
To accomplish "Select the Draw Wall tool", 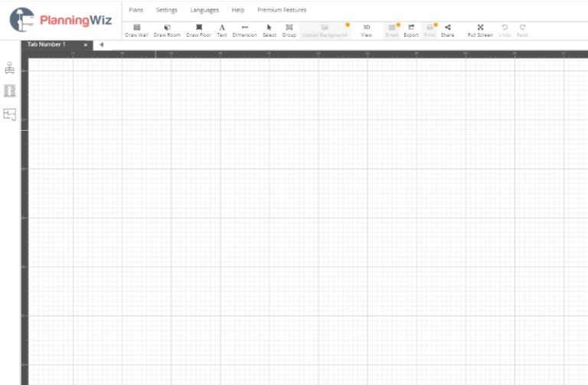I will point(136,31).
